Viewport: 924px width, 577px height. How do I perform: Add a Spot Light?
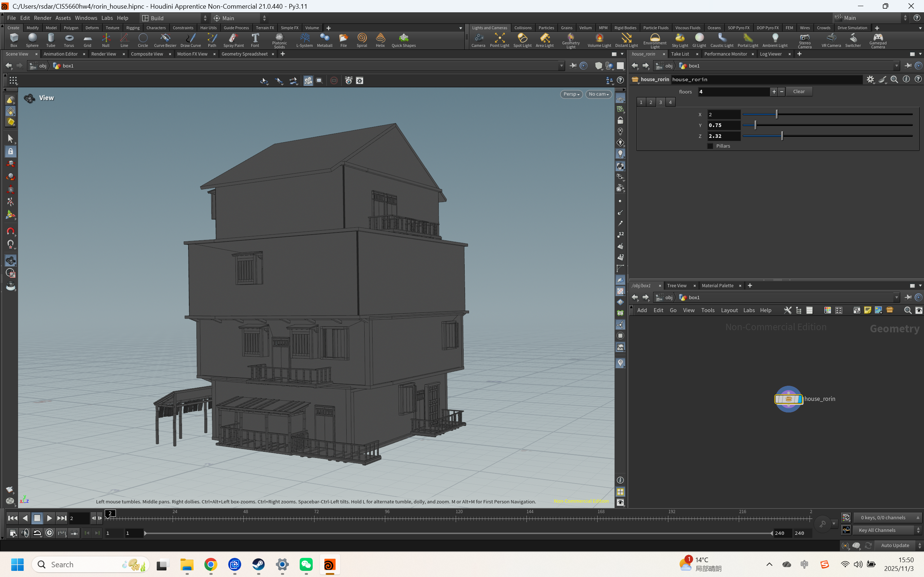point(522,40)
